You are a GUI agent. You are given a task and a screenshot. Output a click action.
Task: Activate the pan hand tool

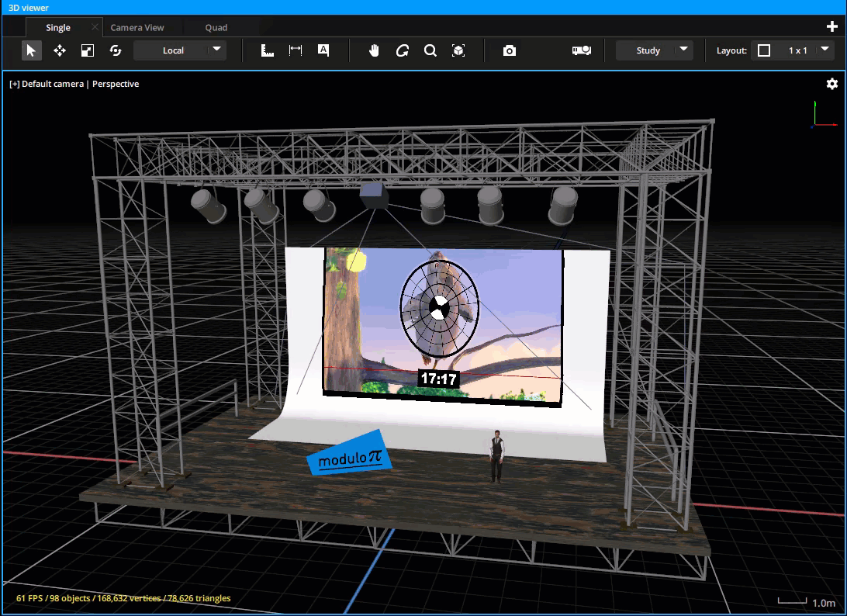[x=373, y=50]
